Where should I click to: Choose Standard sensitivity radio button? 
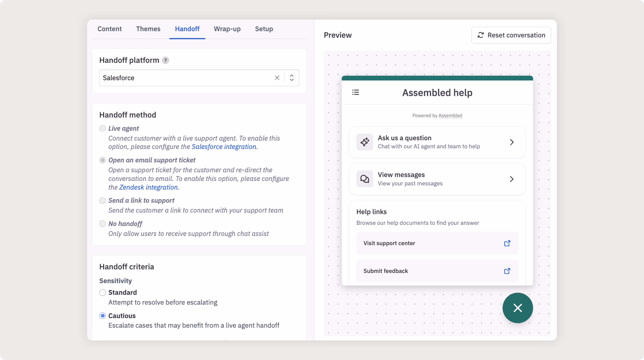[102, 292]
